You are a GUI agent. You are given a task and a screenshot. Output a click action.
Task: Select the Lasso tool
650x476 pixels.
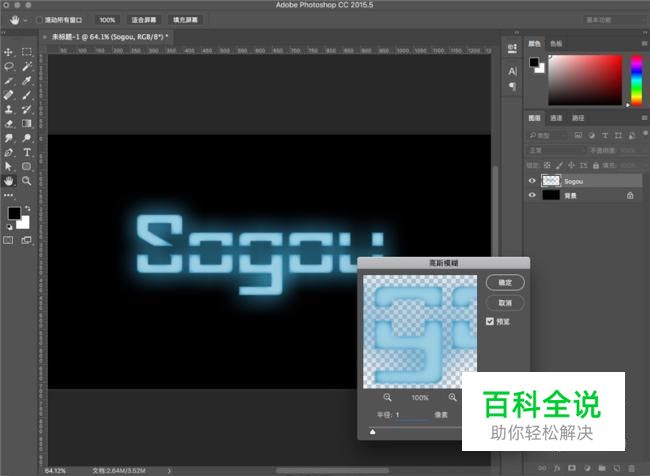8,66
